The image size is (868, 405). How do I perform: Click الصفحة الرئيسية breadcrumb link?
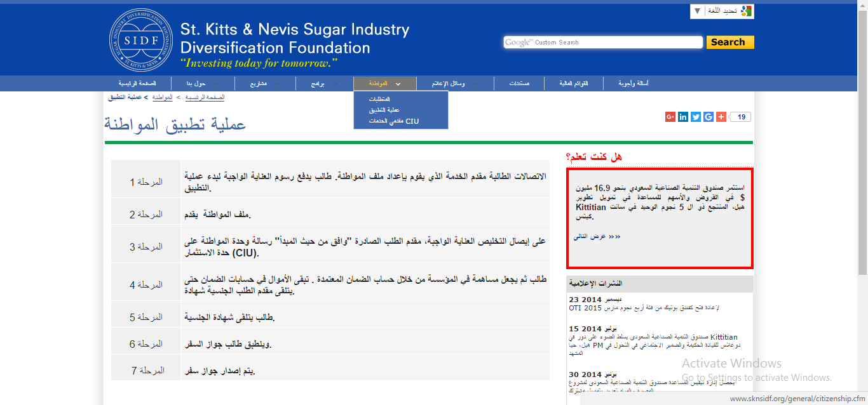[205, 97]
